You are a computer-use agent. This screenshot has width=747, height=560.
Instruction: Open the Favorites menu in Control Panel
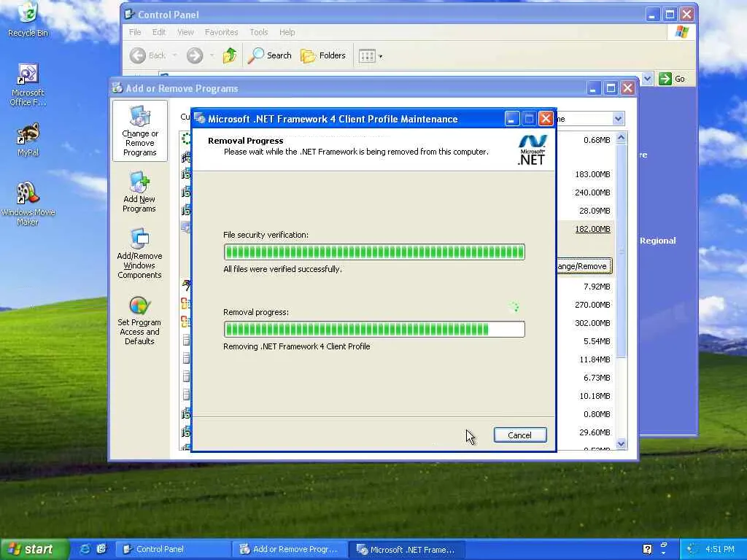pos(221,32)
